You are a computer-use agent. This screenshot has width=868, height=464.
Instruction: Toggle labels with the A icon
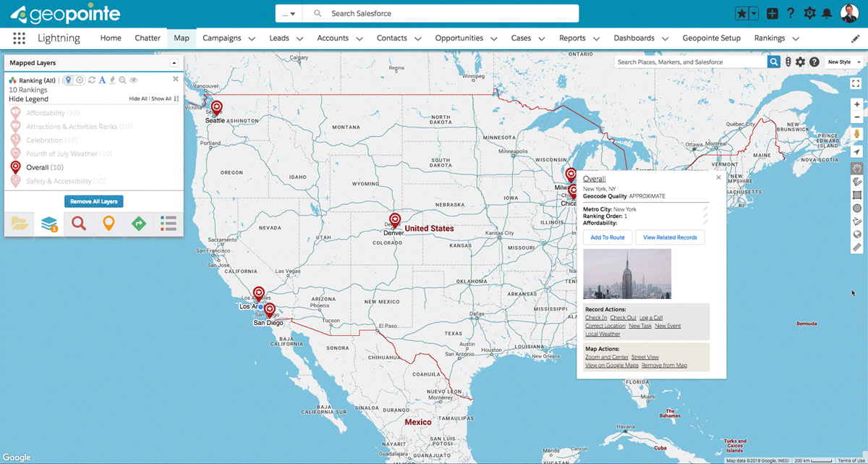coord(102,80)
